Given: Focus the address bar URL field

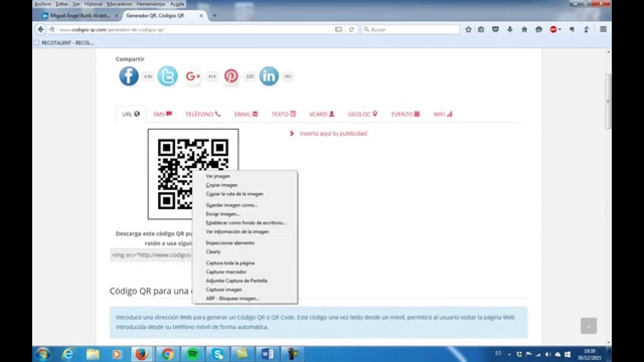Looking at the screenshot, I should click(x=196, y=30).
